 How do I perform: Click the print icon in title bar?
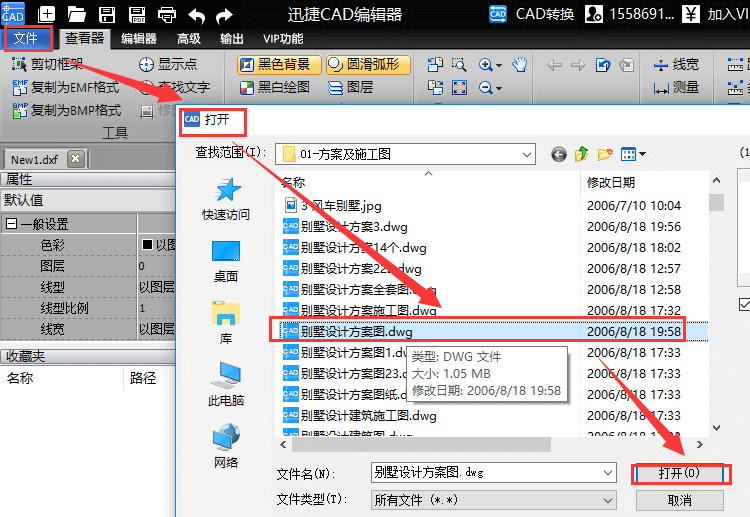click(x=166, y=14)
